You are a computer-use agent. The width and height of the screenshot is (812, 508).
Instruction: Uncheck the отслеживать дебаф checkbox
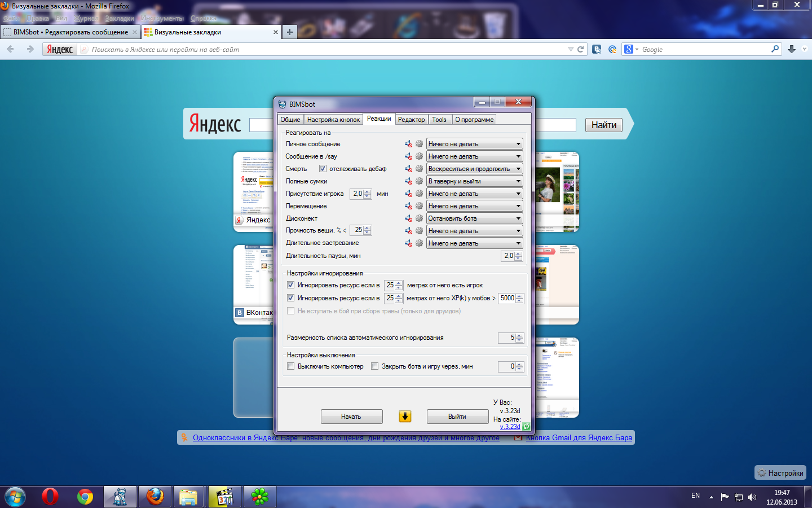pyautogui.click(x=323, y=169)
